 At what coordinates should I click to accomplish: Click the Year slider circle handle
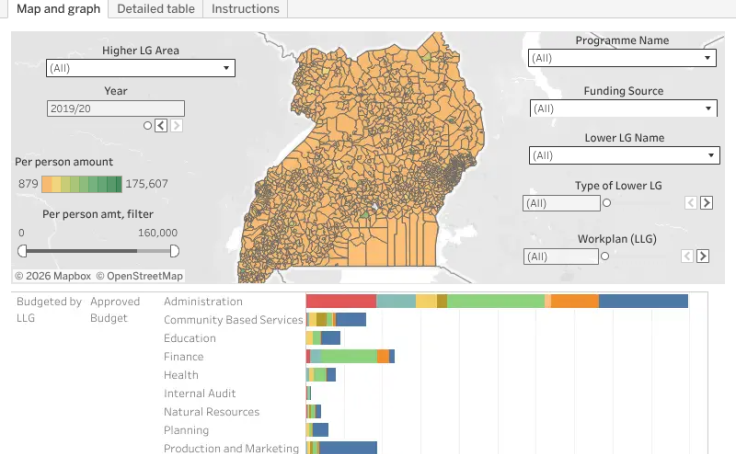pyautogui.click(x=147, y=126)
